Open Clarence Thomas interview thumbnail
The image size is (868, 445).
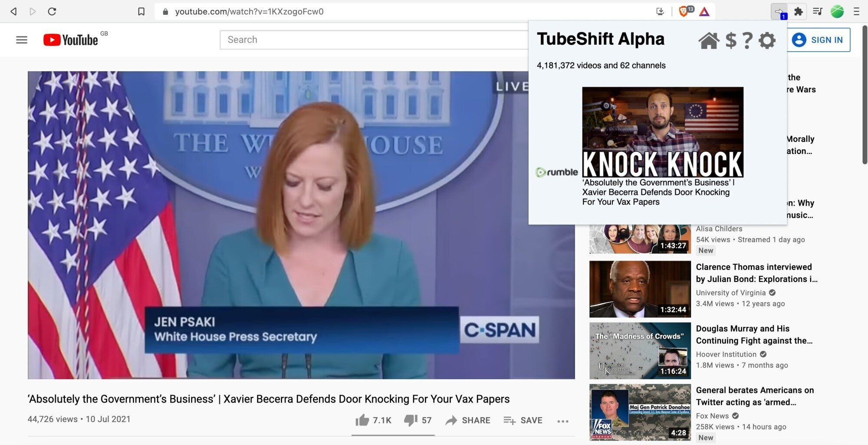coord(640,289)
